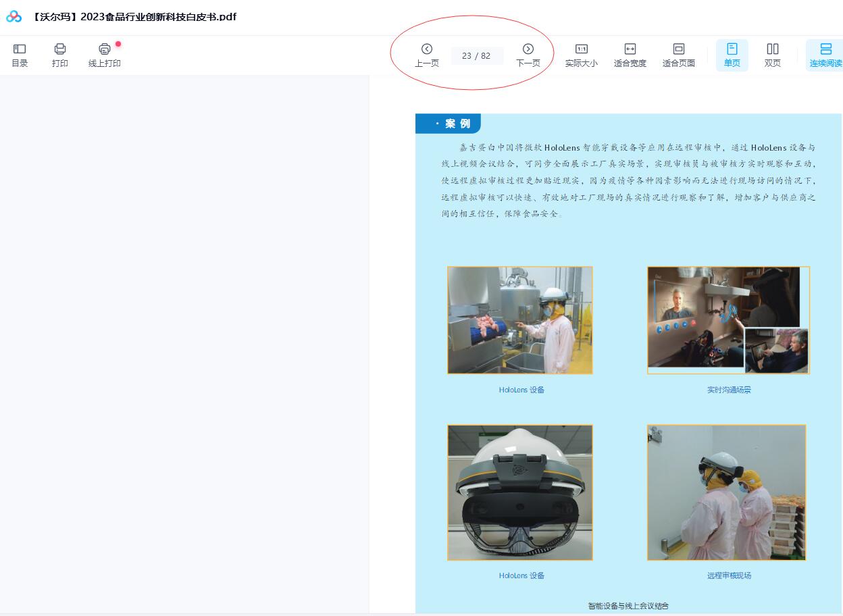Screen dimensions: 843x616
Task: Click the 实时沟通场景 image in the document
Action: point(728,320)
